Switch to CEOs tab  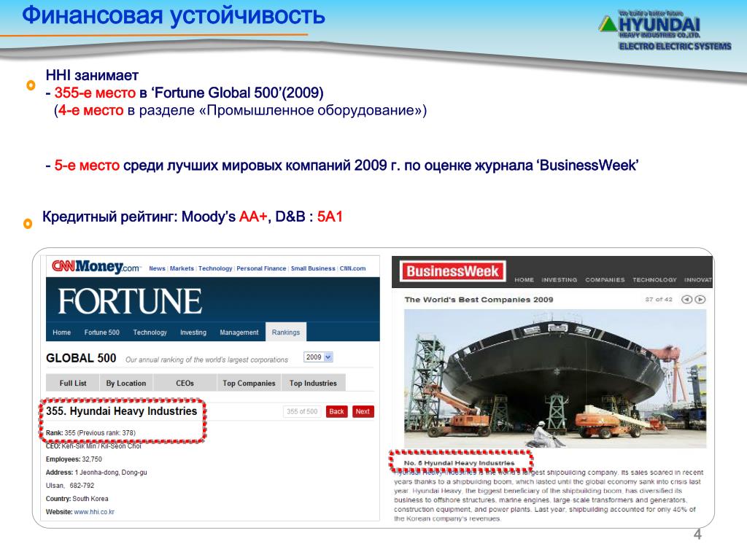185,383
